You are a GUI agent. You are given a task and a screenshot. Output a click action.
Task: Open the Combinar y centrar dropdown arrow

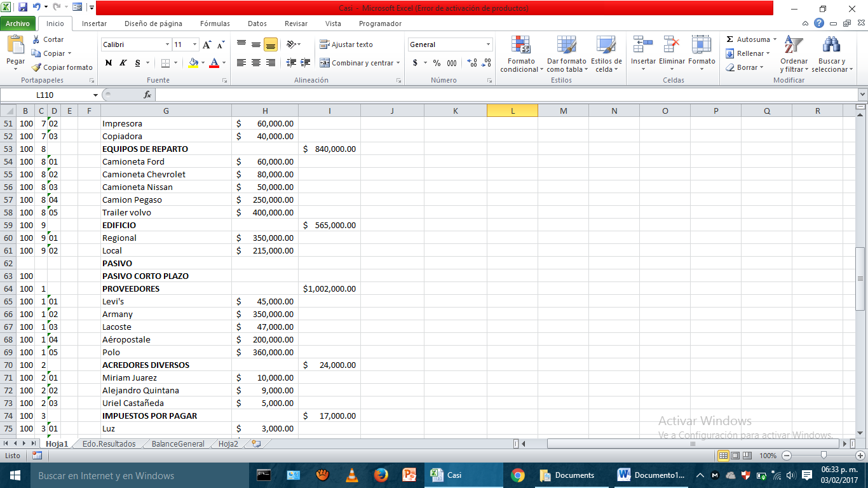point(398,63)
